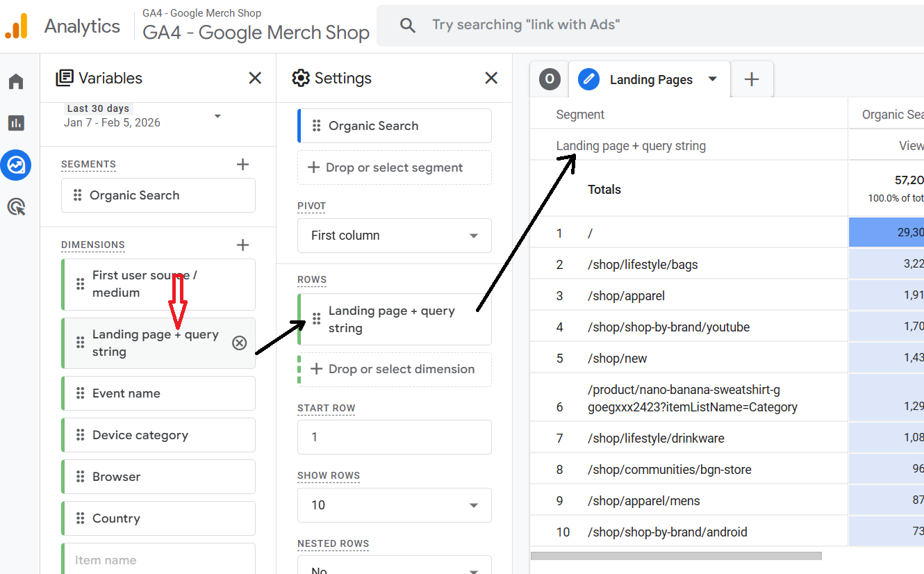Switch to the Landing Pages tab
924x574 pixels.
click(650, 80)
